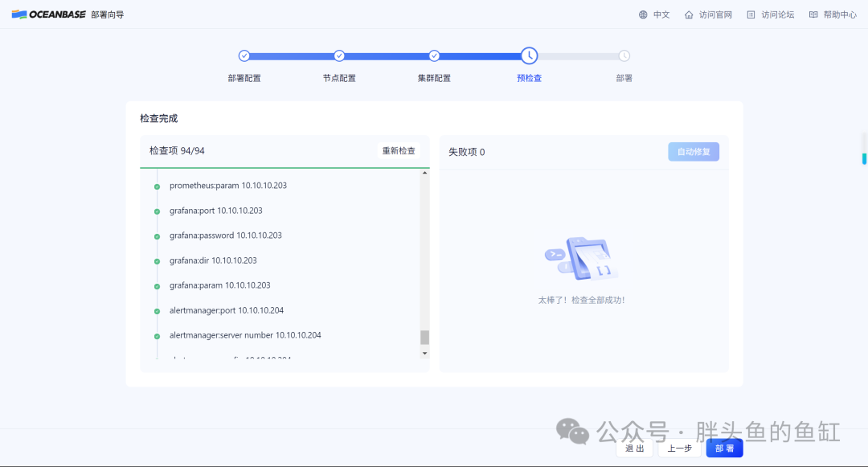This screenshot has height=467, width=868.
Task: Click the home icon for official site
Action: (689, 15)
